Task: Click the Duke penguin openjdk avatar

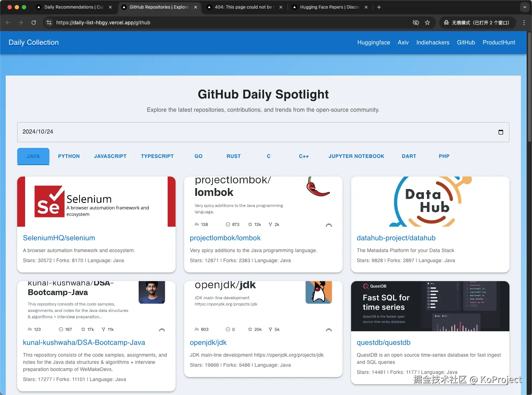Action: [x=319, y=292]
